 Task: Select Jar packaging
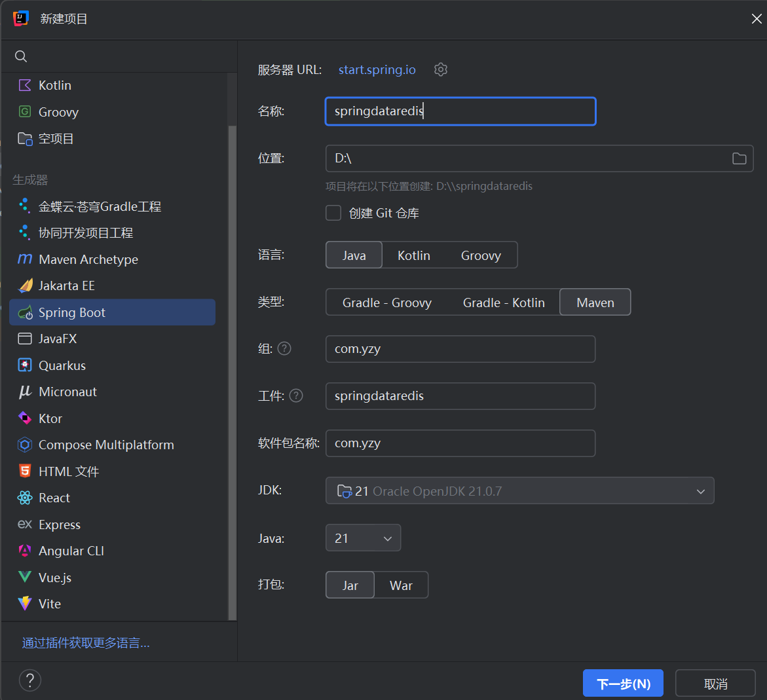click(350, 585)
